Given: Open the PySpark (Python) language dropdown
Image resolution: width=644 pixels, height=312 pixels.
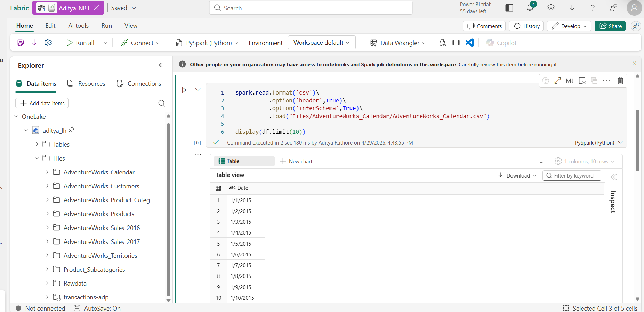Looking at the screenshot, I should pyautogui.click(x=207, y=43).
